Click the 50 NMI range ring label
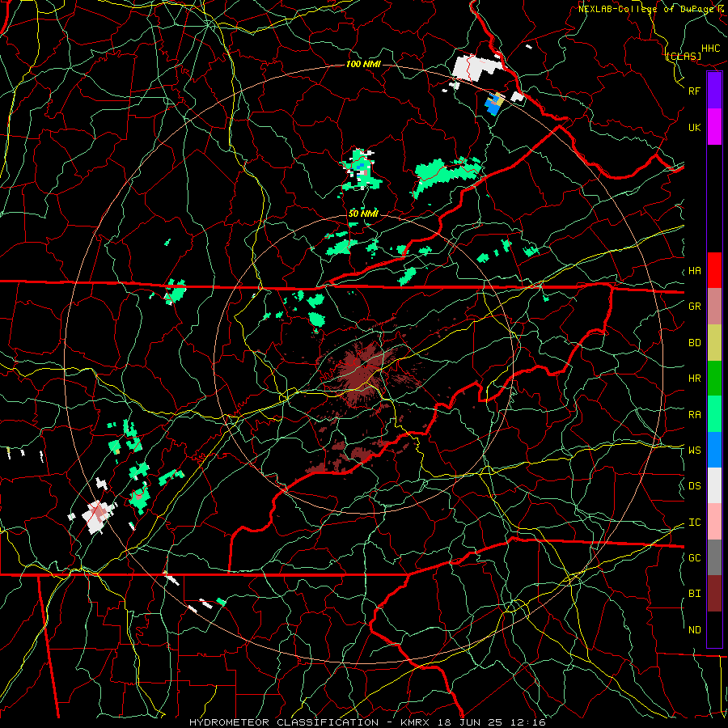 363,214
